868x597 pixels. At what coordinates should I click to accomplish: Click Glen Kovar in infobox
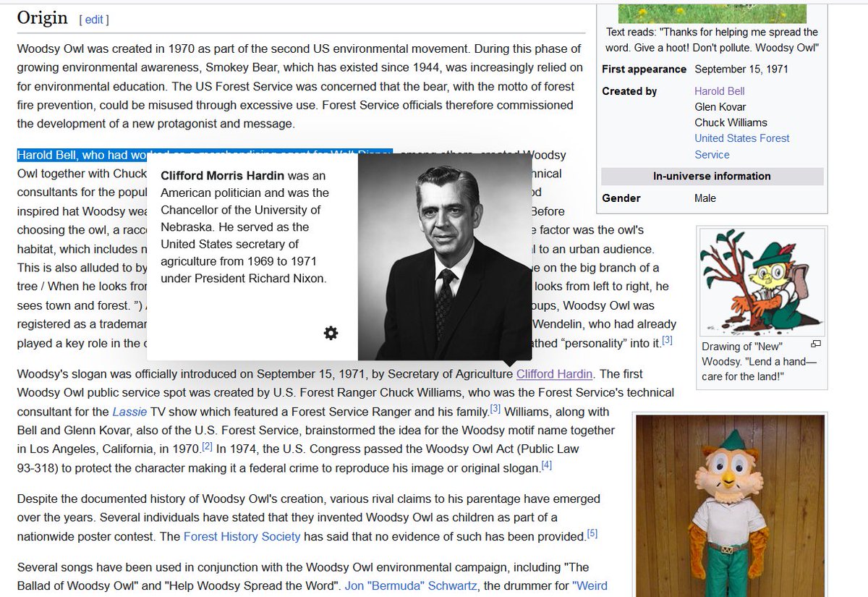coord(720,107)
